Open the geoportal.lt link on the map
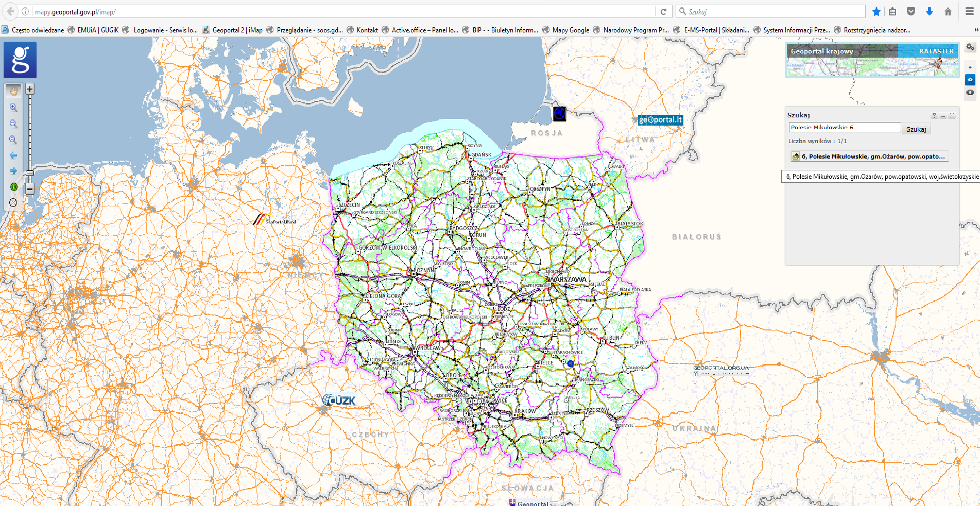Screen dimensions: 980x506 point(660,120)
